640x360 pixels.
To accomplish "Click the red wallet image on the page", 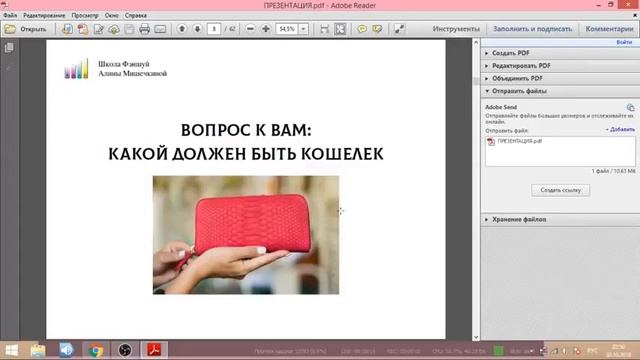I will click(246, 235).
